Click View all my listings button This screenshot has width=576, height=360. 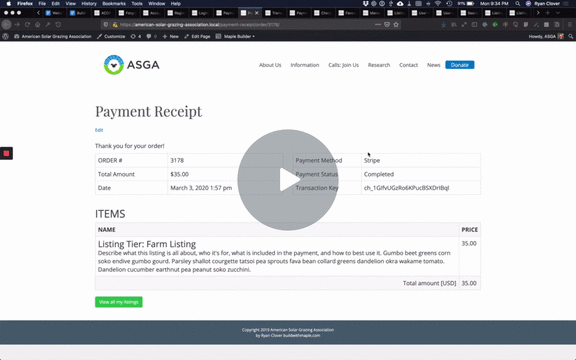(x=119, y=302)
